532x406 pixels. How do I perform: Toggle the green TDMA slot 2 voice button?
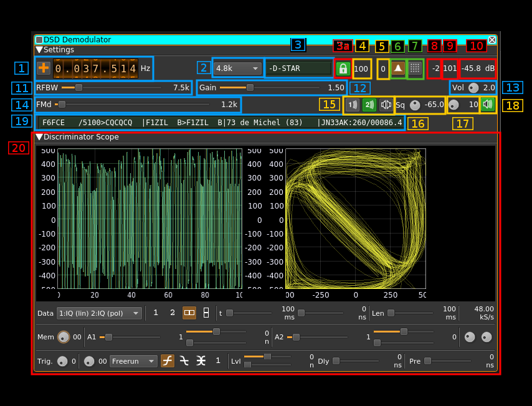click(x=369, y=105)
